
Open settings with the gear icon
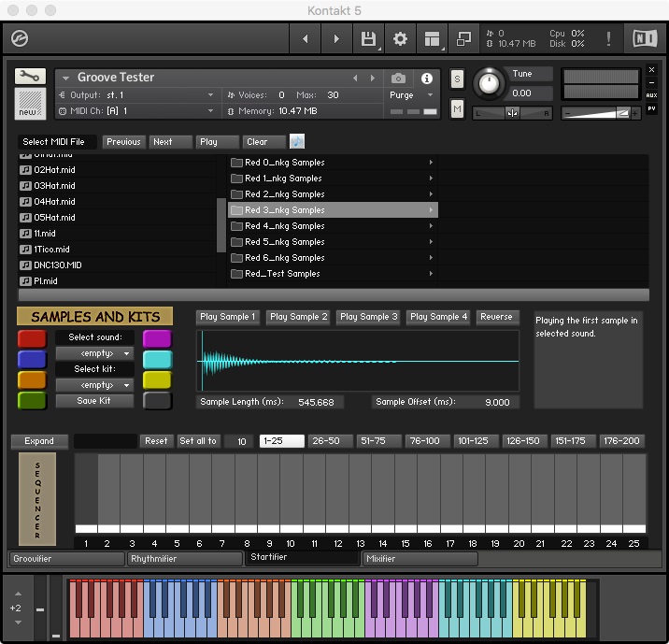[400, 39]
